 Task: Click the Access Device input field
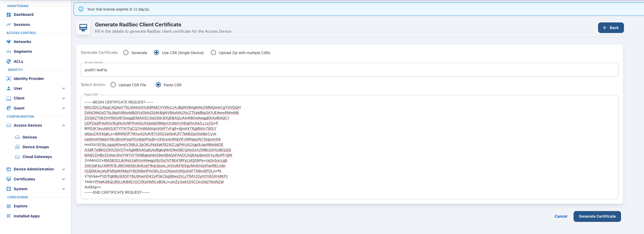click(x=349, y=70)
